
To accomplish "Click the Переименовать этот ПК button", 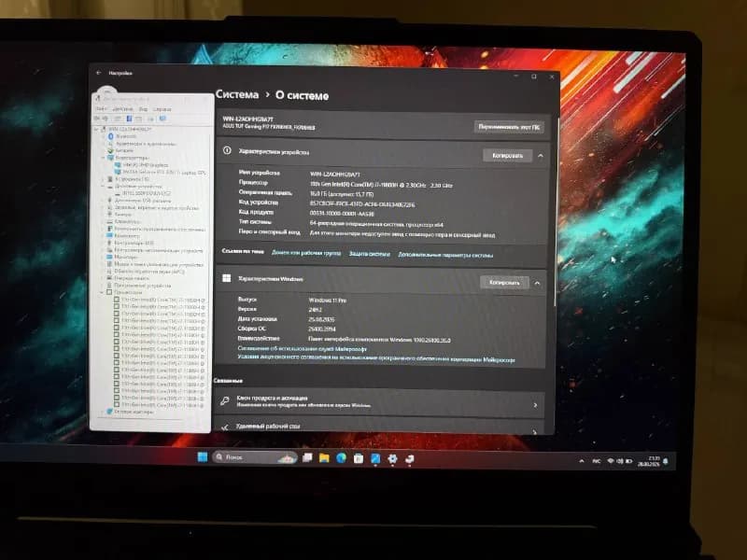I will point(509,127).
